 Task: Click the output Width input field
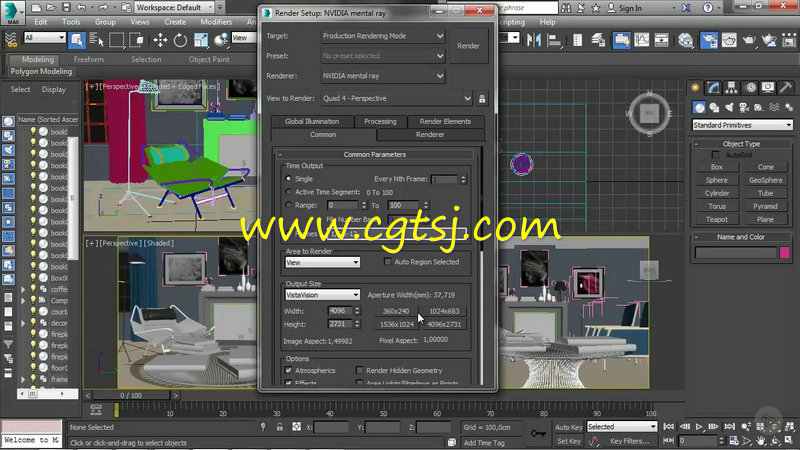[x=339, y=311]
